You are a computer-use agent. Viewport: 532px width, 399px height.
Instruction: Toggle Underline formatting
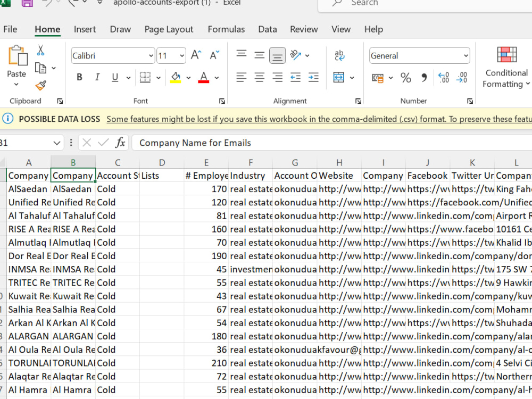coord(115,77)
